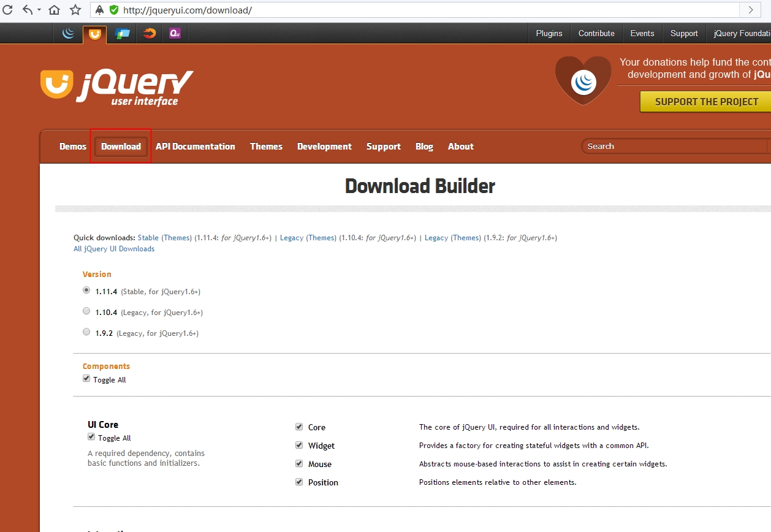Open Support in the orange navigation bar

point(384,146)
